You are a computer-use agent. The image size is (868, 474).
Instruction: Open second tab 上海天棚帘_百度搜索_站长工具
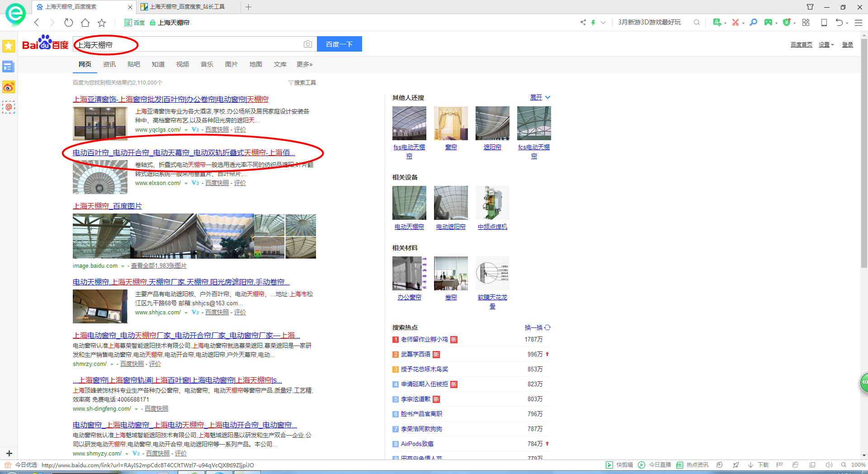pyautogui.click(x=188, y=7)
